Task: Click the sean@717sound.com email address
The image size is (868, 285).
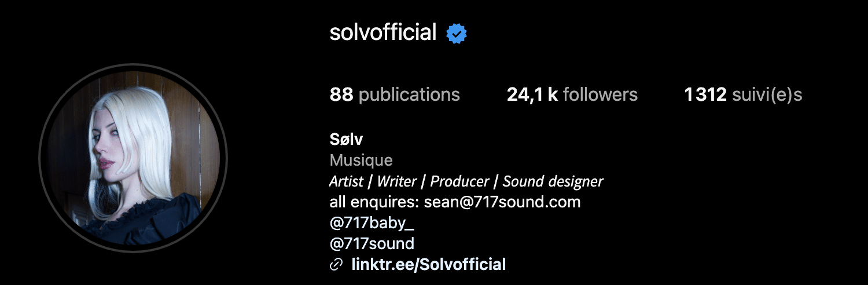Action: click(x=502, y=202)
